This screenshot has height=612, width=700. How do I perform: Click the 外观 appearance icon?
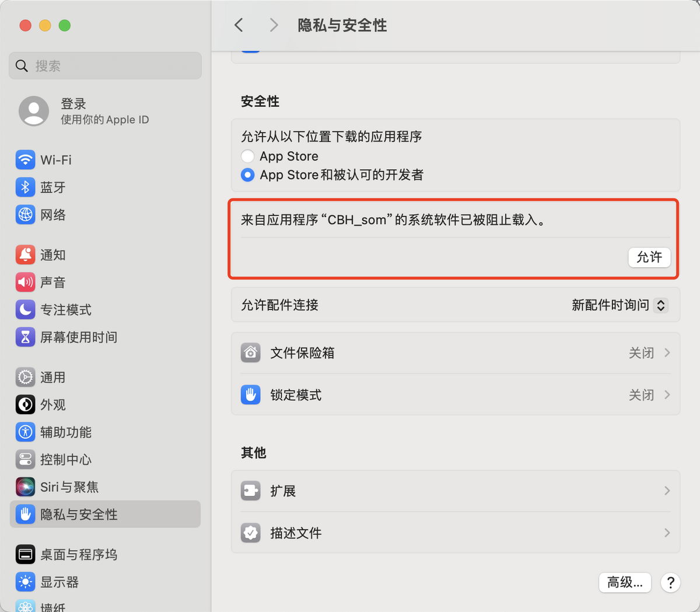point(25,405)
